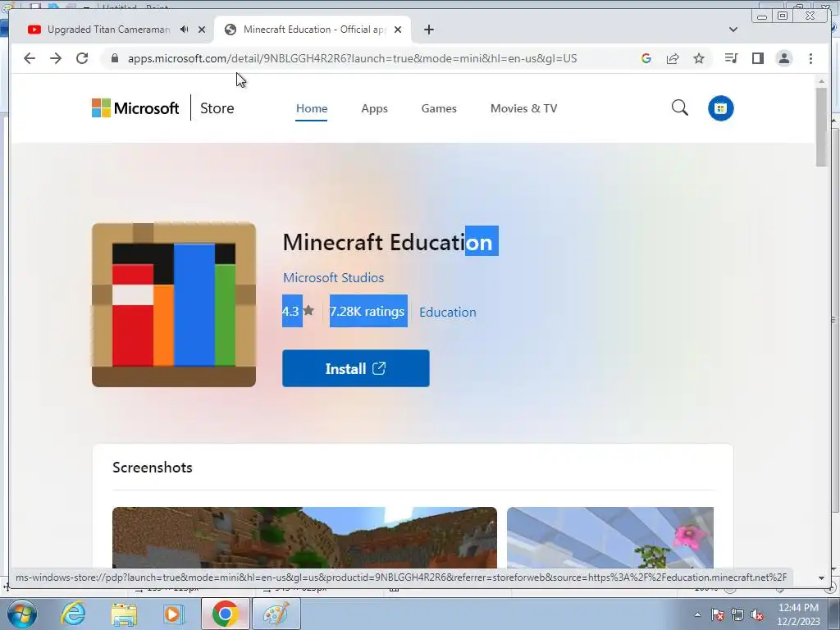Open Windows Explorer folder on taskbar
The height and width of the screenshot is (630, 840).
[x=125, y=614]
